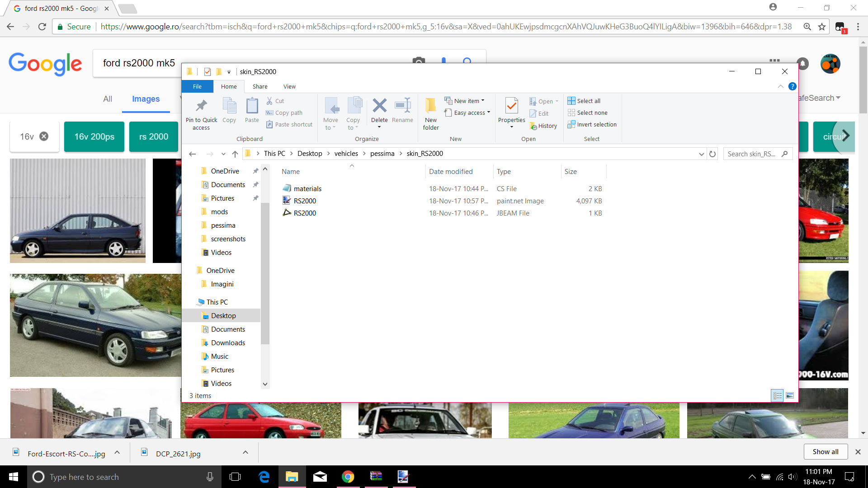
Task: Switch to the View ribbon tab
Action: click(x=289, y=86)
